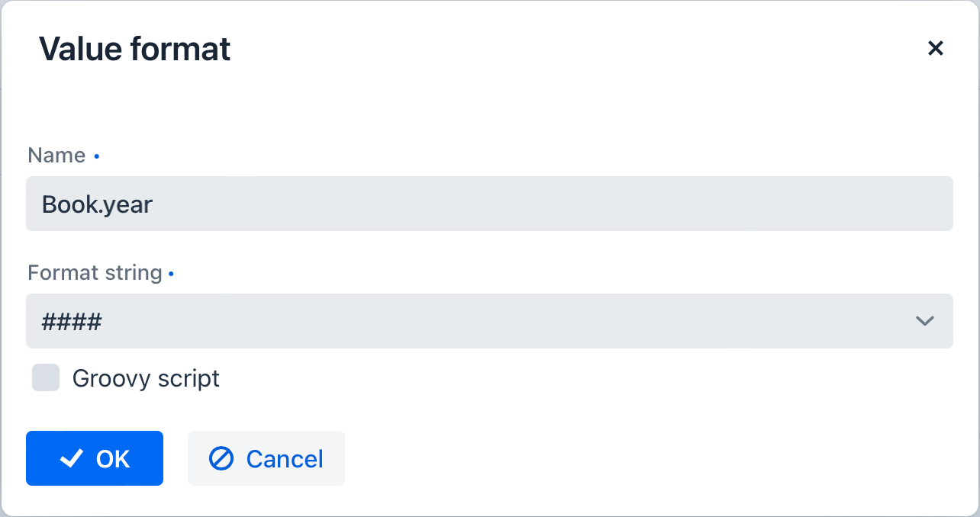Cancel the value format dialog
Screen dimensions: 980x517
[x=266, y=458]
